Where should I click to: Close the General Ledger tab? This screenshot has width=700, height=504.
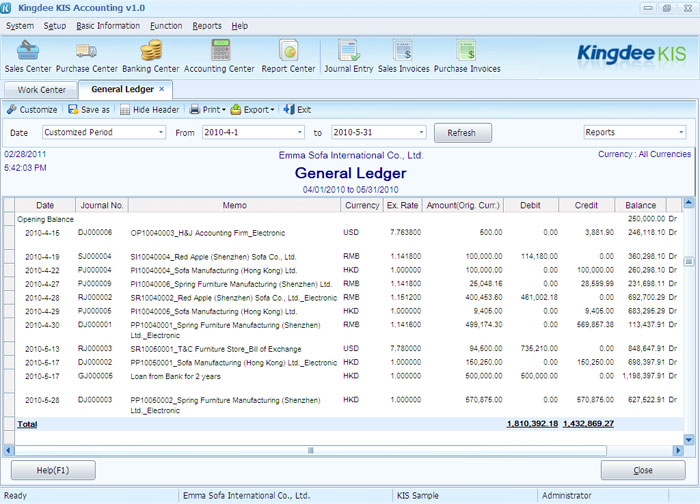(162, 89)
